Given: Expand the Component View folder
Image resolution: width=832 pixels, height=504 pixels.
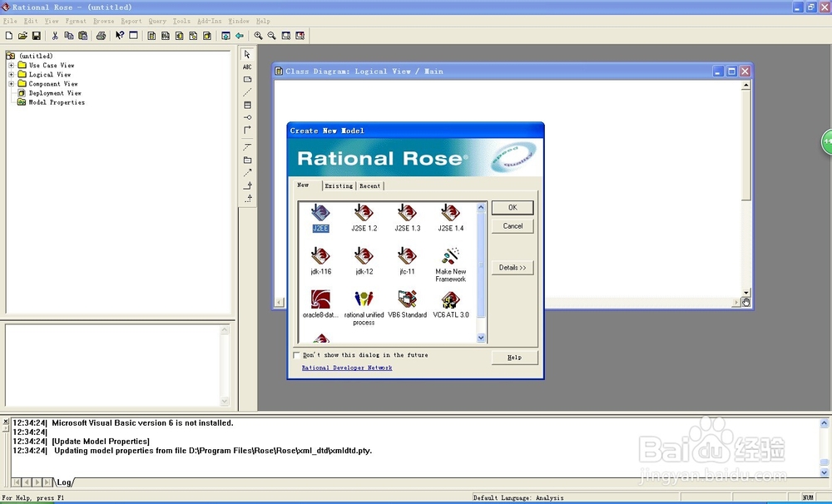Looking at the screenshot, I should pyautogui.click(x=11, y=84).
